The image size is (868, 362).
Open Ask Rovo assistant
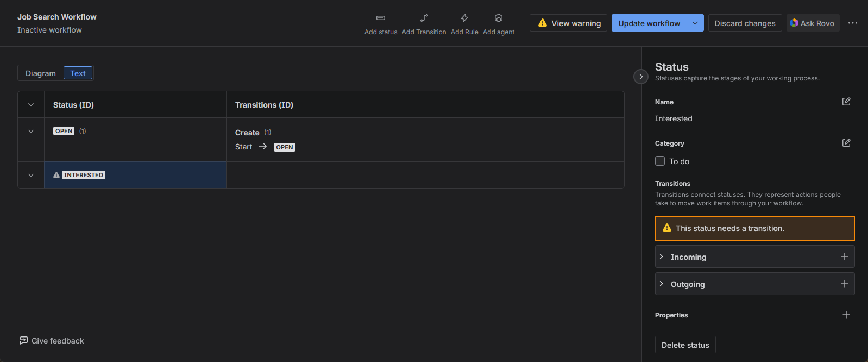pos(813,23)
